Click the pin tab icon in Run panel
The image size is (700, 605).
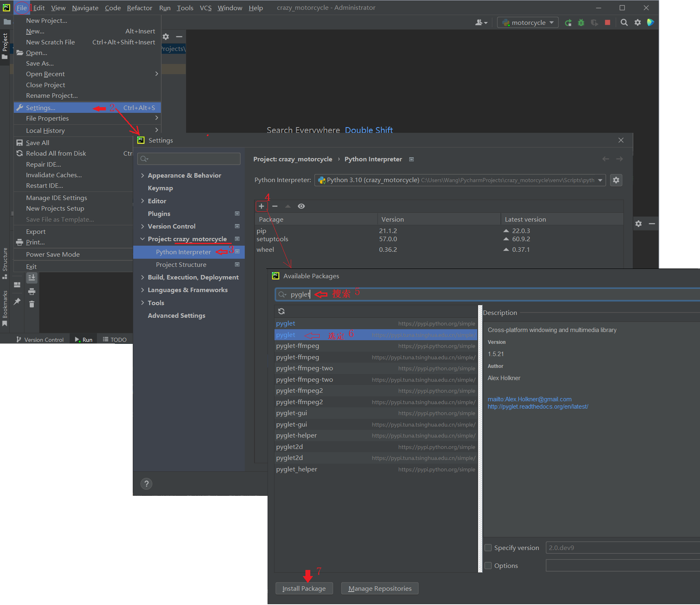pos(17,301)
